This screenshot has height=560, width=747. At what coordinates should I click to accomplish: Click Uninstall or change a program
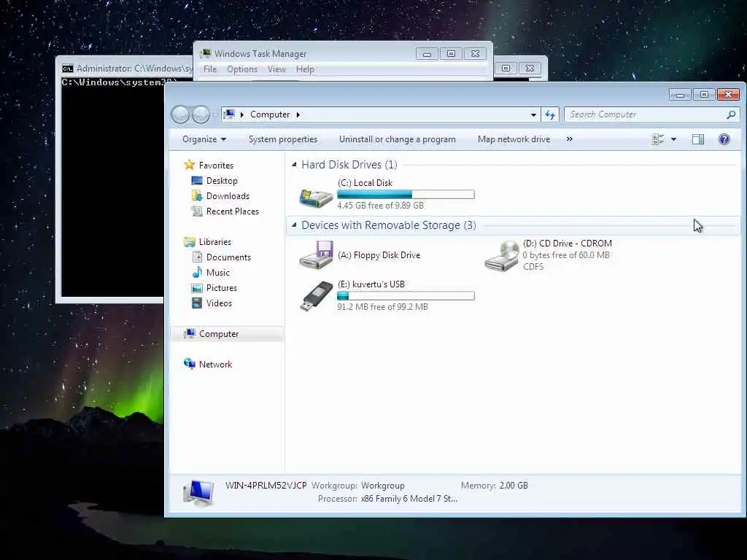(398, 139)
